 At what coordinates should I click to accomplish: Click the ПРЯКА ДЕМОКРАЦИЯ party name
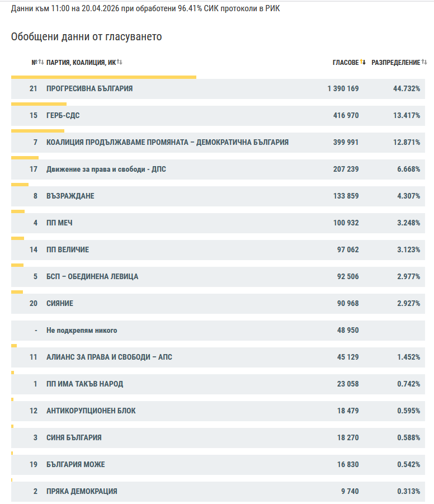(82, 491)
